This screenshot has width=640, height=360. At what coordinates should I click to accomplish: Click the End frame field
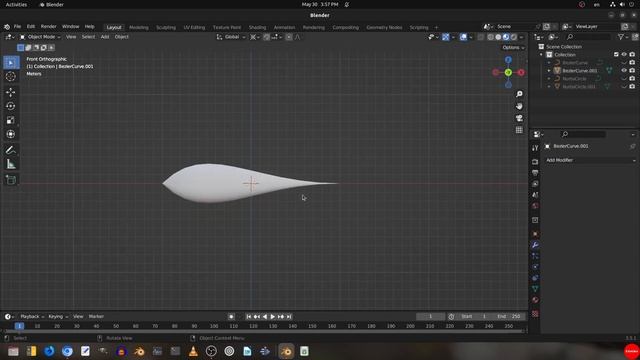click(509, 317)
